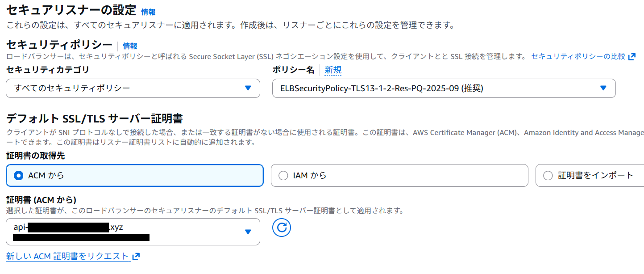Open the ELBSecurityPolicy policy name dropdown
644x274 pixels.
(x=444, y=88)
